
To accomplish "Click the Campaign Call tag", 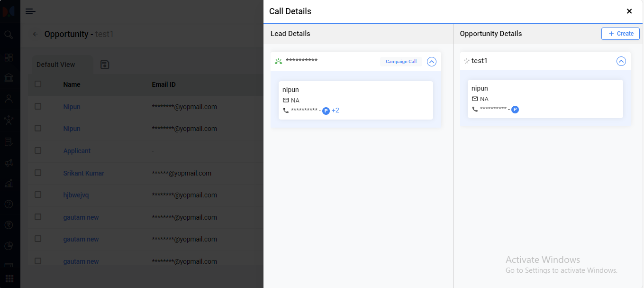I will click(x=401, y=62).
